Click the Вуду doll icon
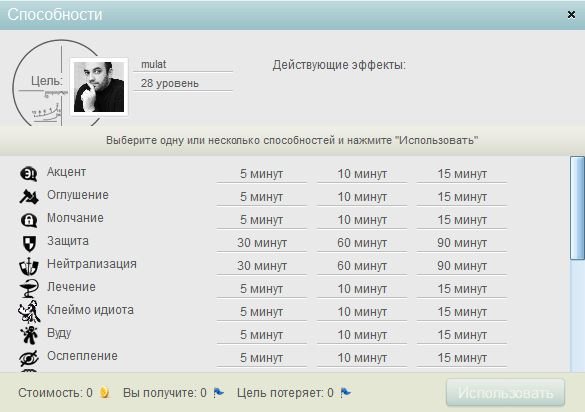The image size is (585, 412). coord(29,335)
